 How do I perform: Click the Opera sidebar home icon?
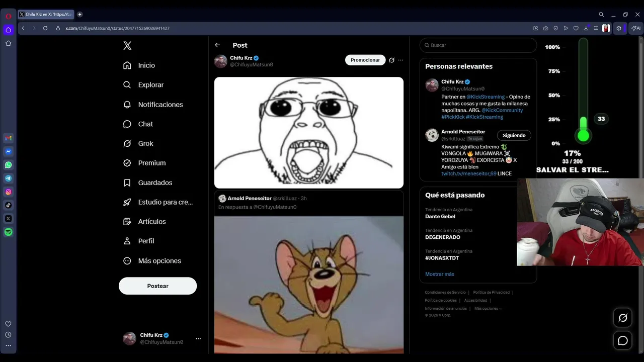(x=8, y=30)
